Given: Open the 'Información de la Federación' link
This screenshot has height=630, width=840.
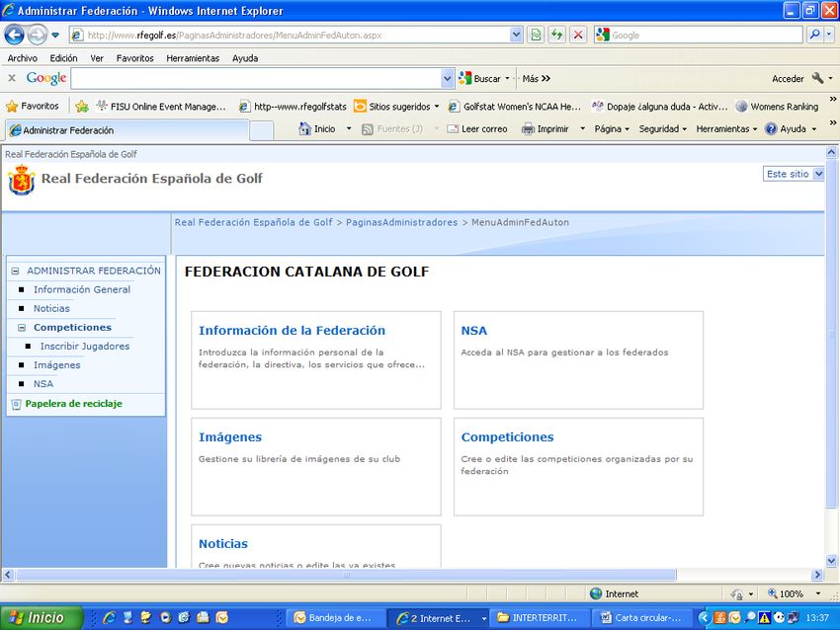Looking at the screenshot, I should point(292,331).
